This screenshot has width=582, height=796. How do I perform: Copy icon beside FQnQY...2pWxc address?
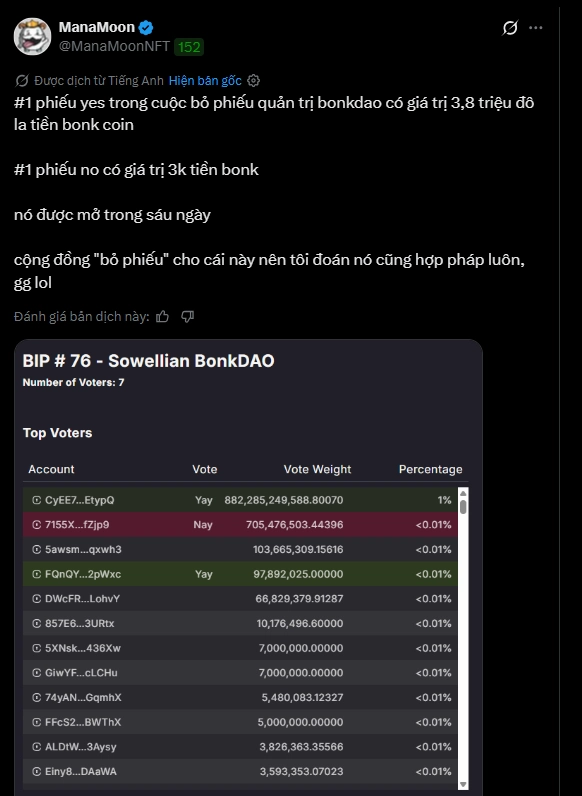point(37,574)
